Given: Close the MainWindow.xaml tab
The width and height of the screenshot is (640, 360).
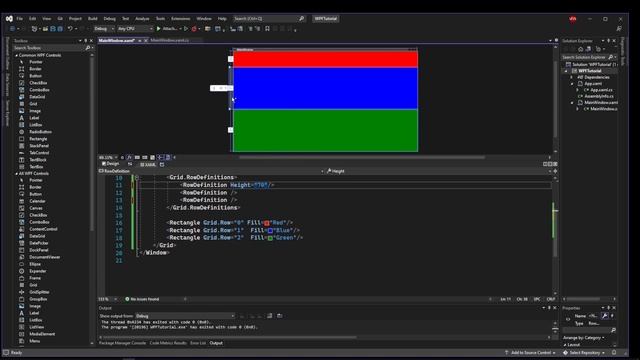Looking at the screenshot, I should 146,40.
